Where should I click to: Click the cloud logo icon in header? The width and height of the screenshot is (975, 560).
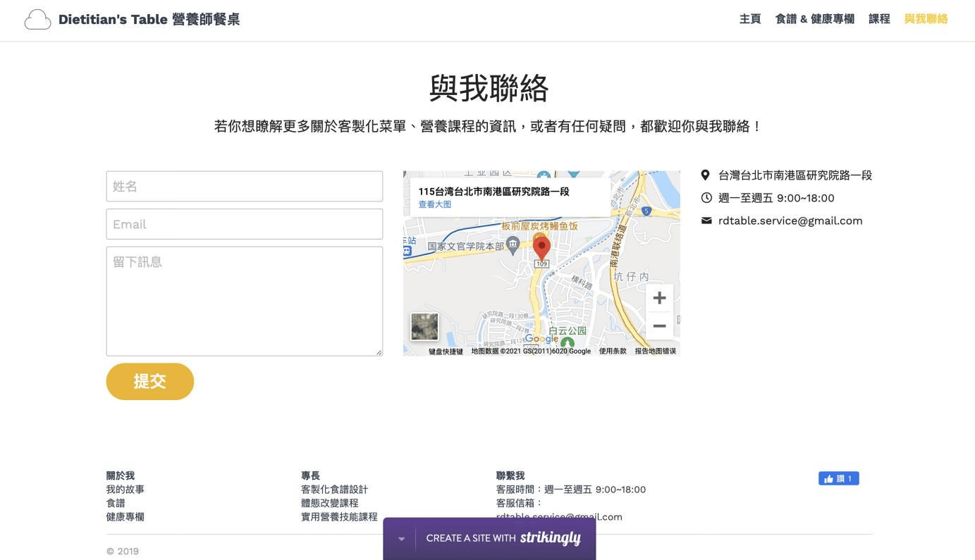(37, 20)
